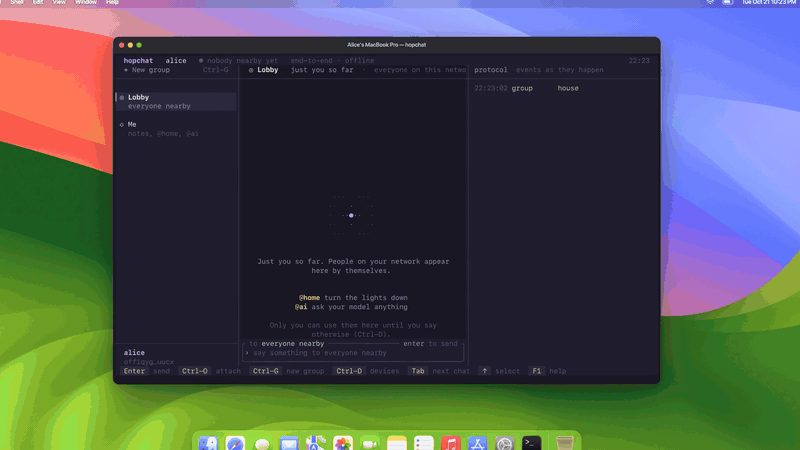
Task: Open FaceTime from the Dock
Action: tap(370, 443)
